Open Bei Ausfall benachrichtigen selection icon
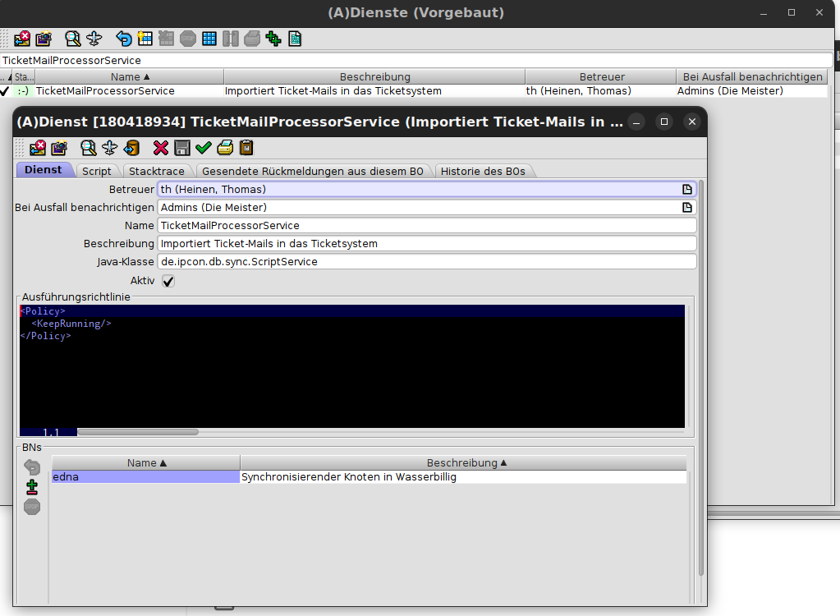 (x=687, y=207)
